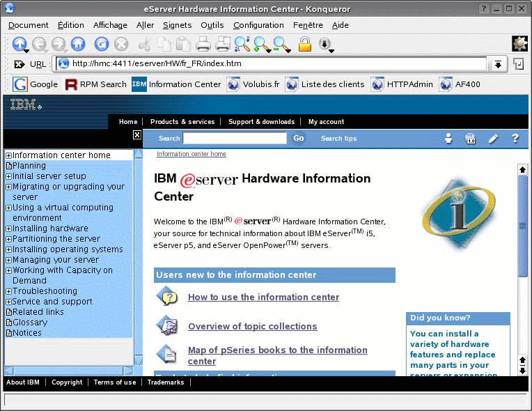
Task: Expand Service and support tree node
Action: (x=9, y=302)
